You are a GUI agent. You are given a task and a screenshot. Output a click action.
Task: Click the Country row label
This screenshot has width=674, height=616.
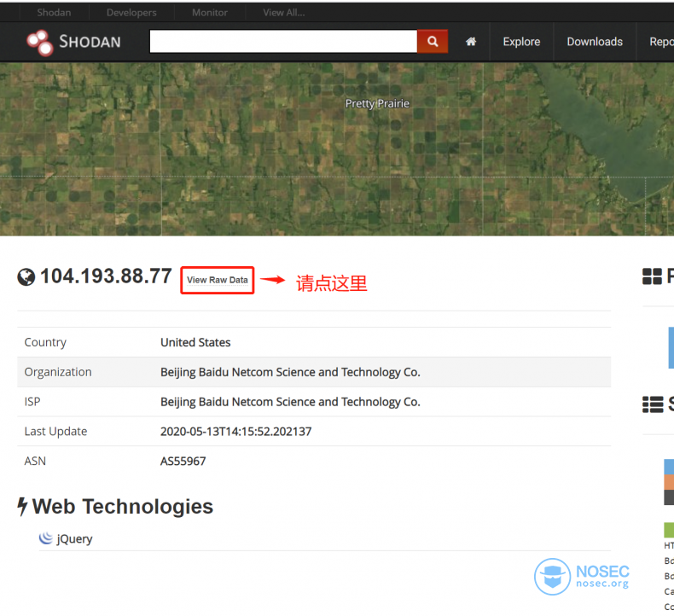tap(45, 343)
